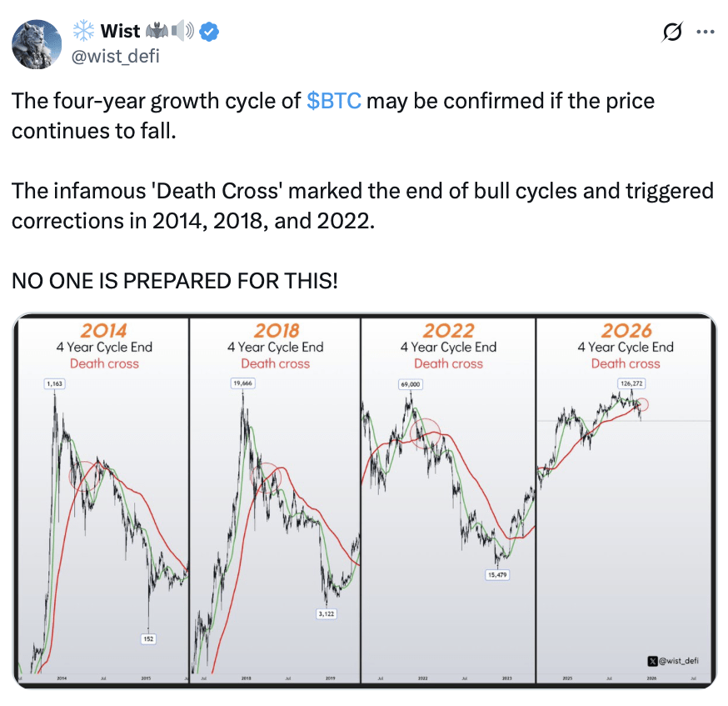Click the red death cross circle in 2026 chart

(x=641, y=406)
